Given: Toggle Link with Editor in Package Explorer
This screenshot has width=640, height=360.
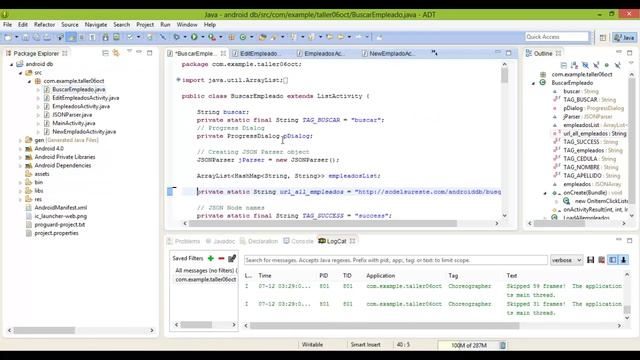Looking at the screenshot, I should pos(116,53).
